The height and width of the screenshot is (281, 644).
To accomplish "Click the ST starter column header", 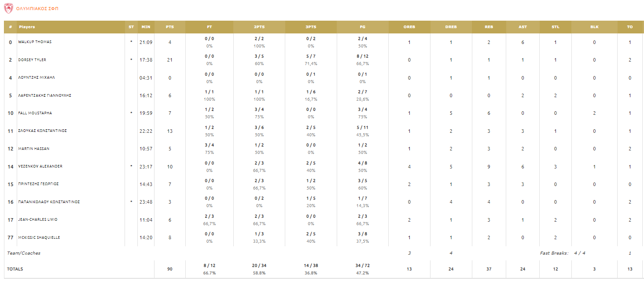I will coord(131,27).
